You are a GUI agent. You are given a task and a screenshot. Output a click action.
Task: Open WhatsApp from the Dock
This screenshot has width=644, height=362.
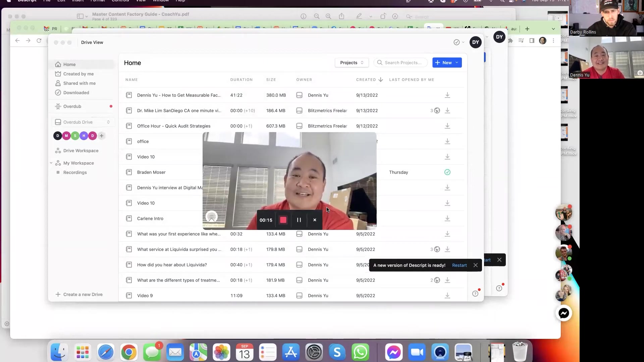pyautogui.click(x=360, y=352)
